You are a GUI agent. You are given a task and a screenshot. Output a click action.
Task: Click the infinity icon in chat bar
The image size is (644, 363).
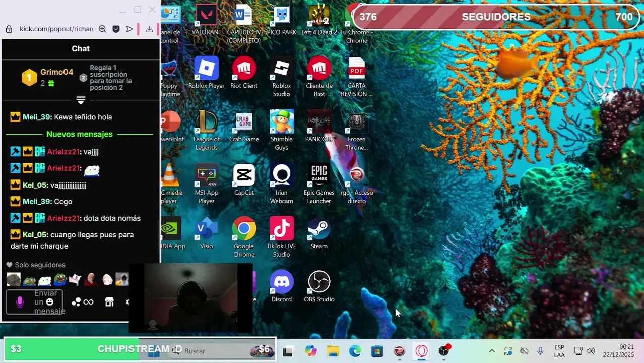(x=88, y=302)
